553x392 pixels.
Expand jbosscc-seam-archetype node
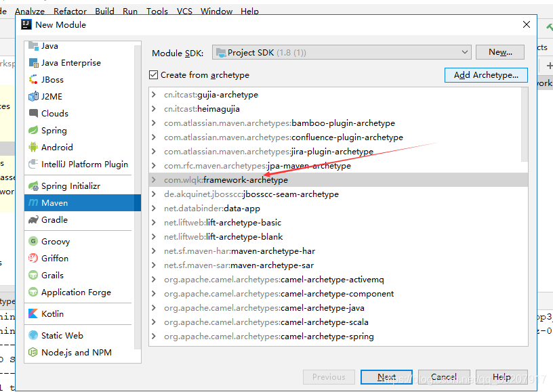(154, 194)
